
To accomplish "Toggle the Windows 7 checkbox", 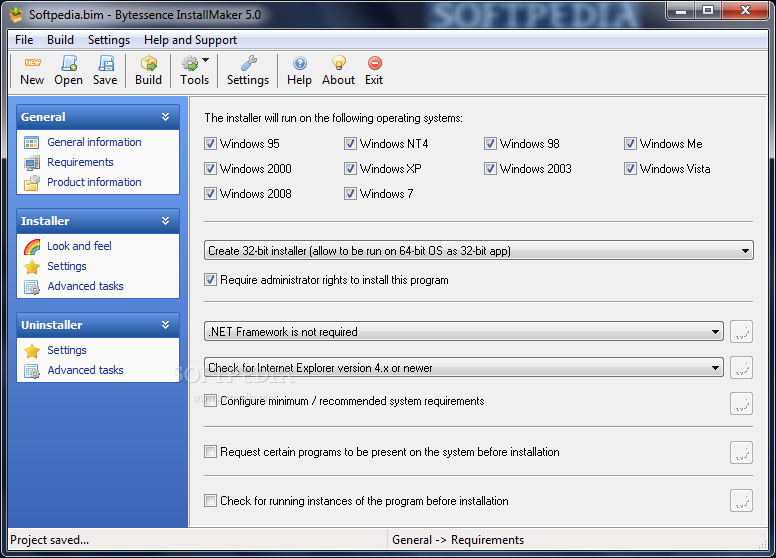I will [350, 193].
